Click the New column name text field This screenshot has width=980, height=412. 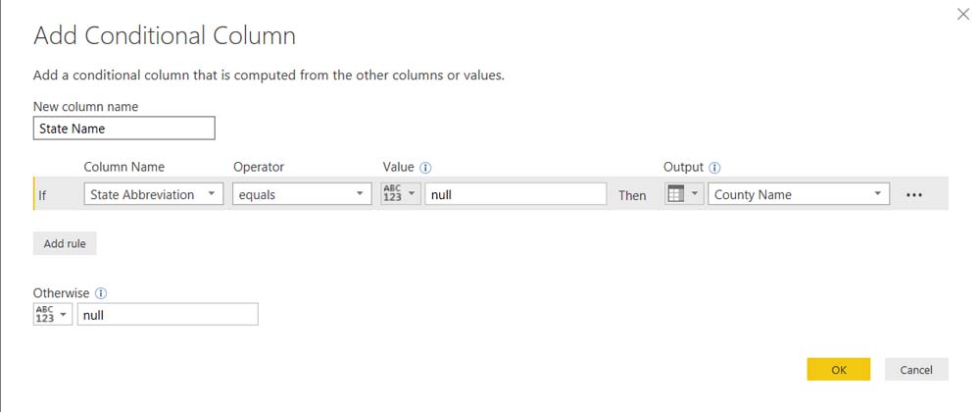[x=123, y=129]
